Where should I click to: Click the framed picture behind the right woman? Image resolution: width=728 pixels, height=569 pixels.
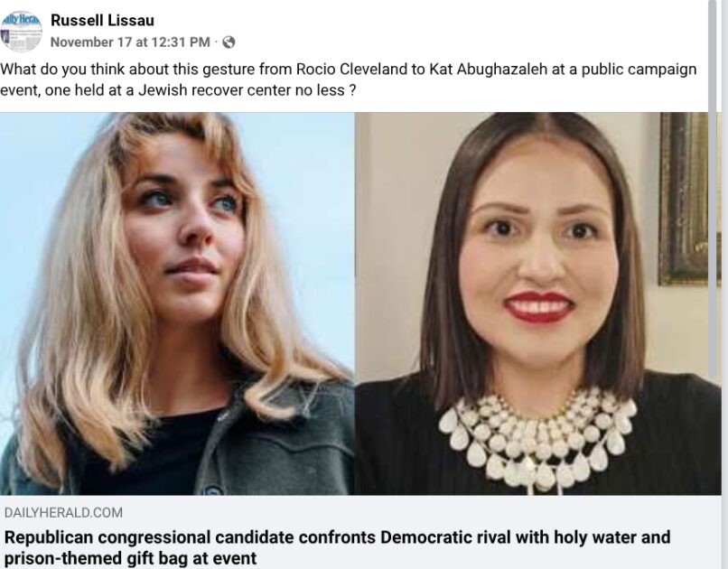click(684, 199)
